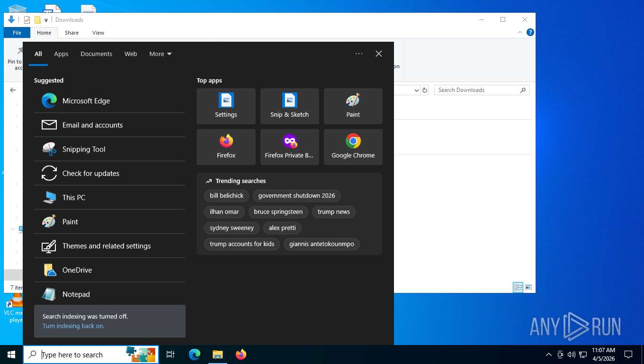The image size is (644, 364).
Task: Search trending topic alex pretti
Action: pyautogui.click(x=282, y=227)
